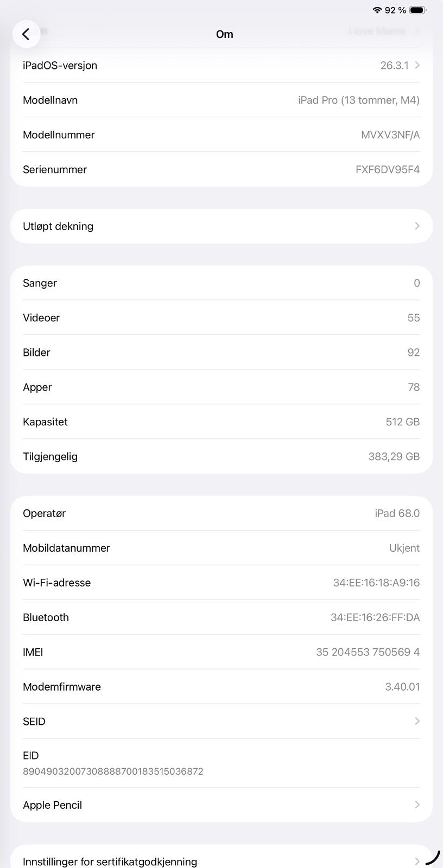The height and width of the screenshot is (868, 443).
Task: Tap the back arrow button
Action: pos(26,34)
